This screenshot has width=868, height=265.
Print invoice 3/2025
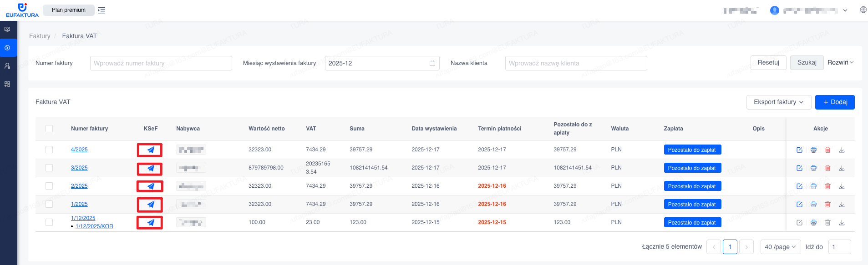tap(813, 168)
